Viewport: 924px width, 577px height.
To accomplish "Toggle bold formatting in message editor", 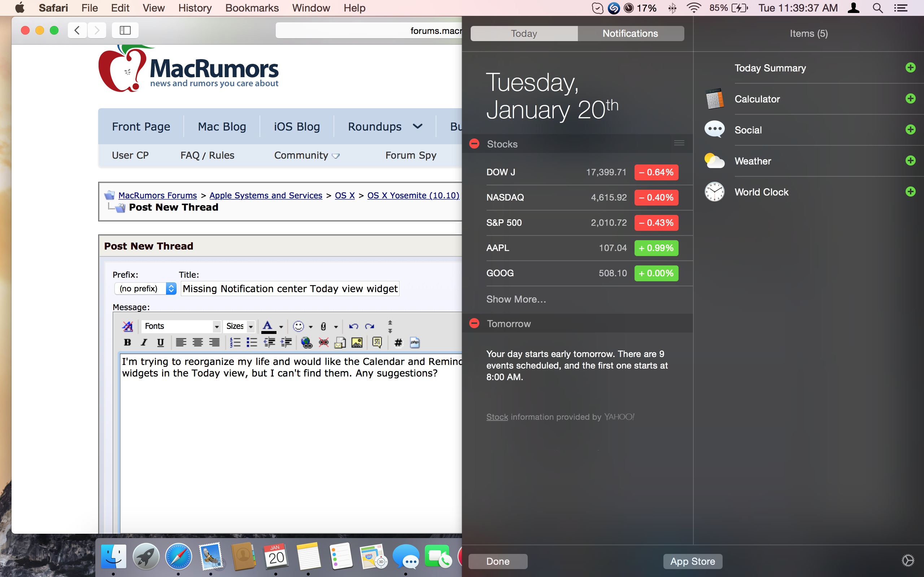I will click(127, 342).
